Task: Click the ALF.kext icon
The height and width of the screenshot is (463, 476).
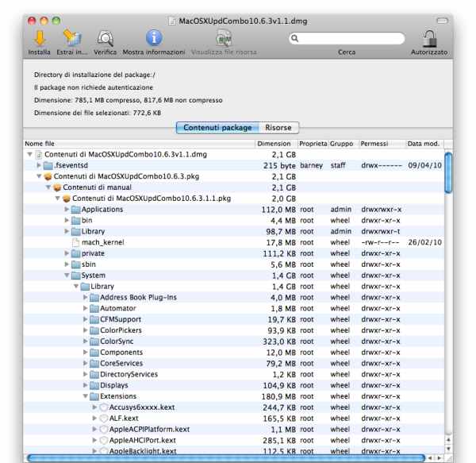Action: pyautogui.click(x=103, y=419)
